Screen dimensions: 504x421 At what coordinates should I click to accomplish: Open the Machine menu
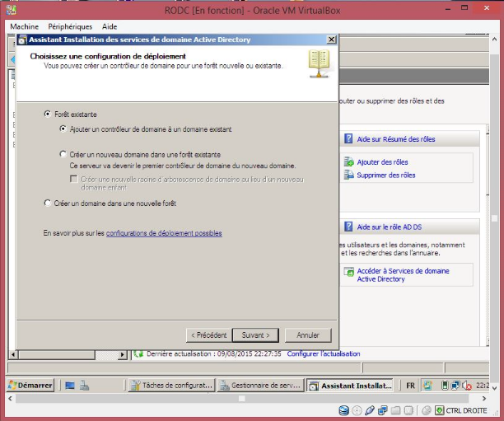tap(25, 27)
